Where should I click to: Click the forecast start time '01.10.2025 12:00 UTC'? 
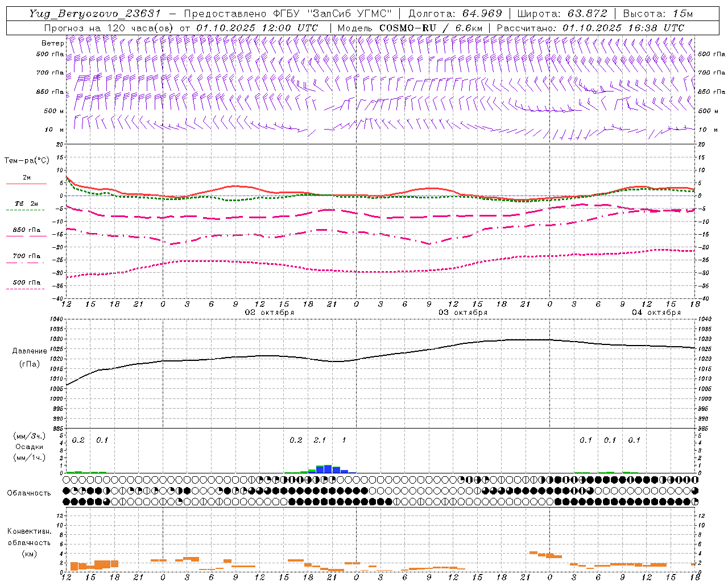(x=257, y=27)
